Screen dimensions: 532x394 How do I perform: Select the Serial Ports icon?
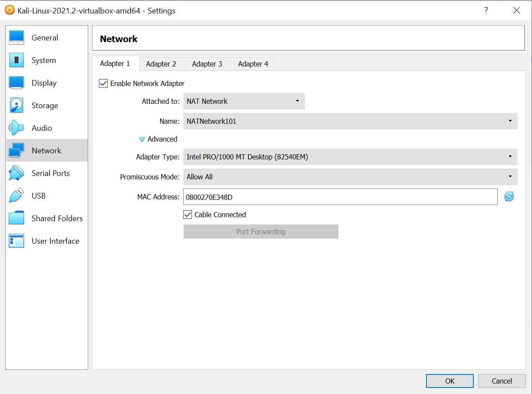pos(17,173)
